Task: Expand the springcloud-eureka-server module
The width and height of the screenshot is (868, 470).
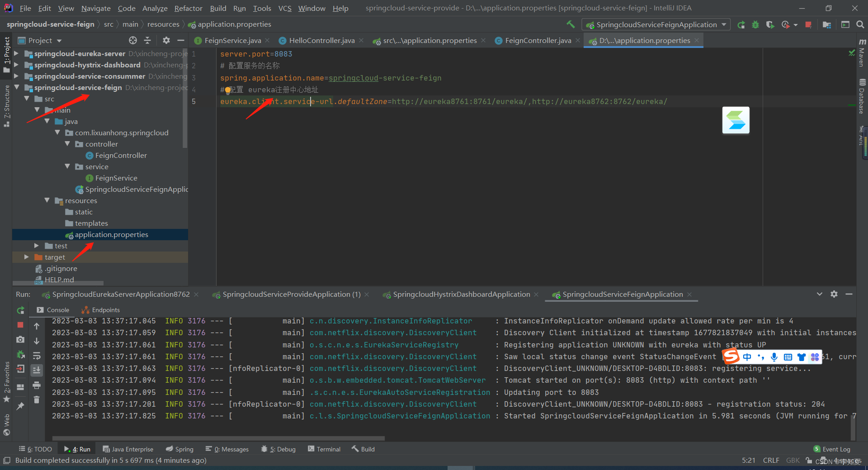Action: click(17, 54)
